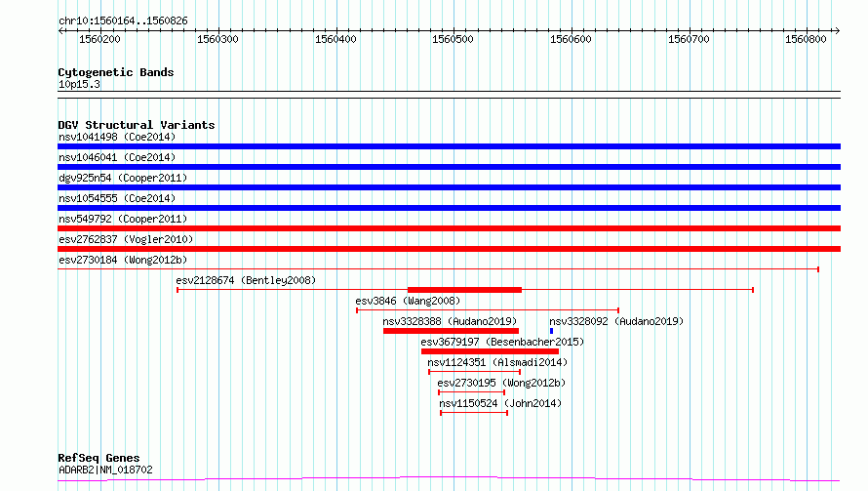The width and height of the screenshot is (868, 491).
Task: Click the red span under nsv1150524
Action: (x=474, y=413)
